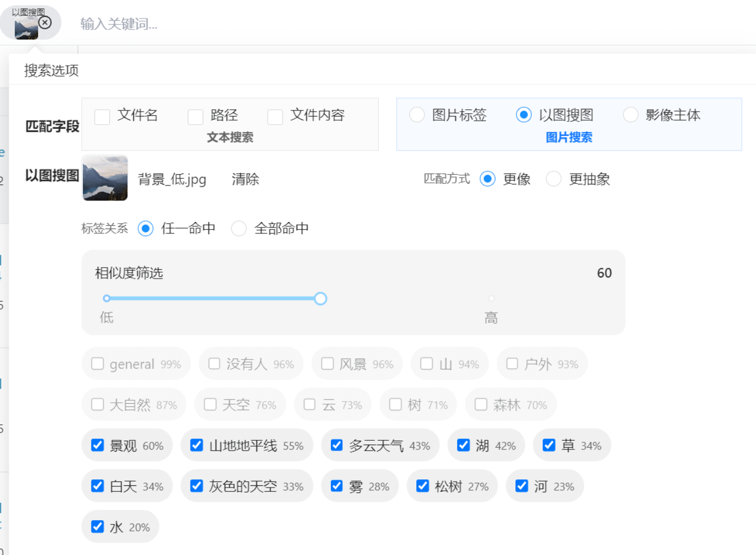Check the 天空 76% tag
The width and height of the screenshot is (756, 555).
coord(210,404)
